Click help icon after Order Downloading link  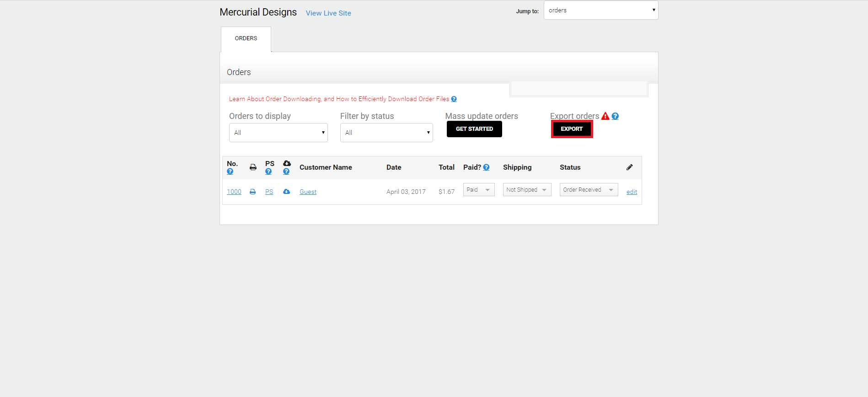tap(454, 99)
